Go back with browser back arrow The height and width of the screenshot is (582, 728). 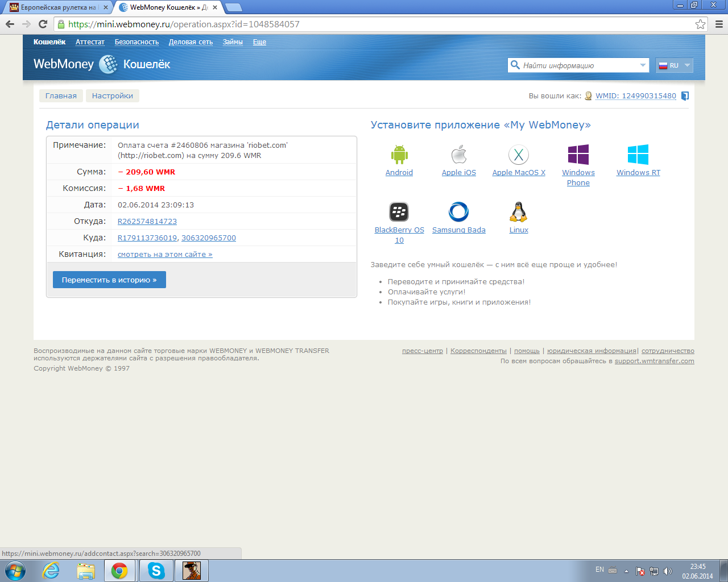click(x=10, y=24)
